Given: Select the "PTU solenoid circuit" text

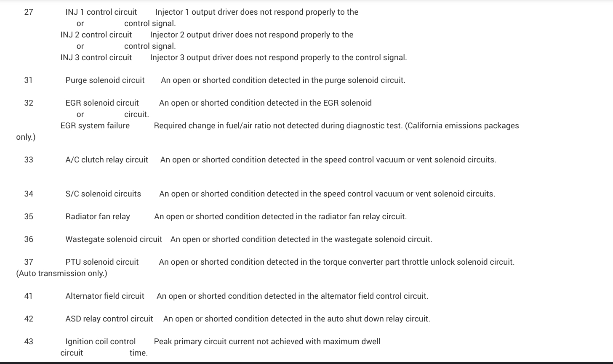Looking at the screenshot, I should 102,262.
